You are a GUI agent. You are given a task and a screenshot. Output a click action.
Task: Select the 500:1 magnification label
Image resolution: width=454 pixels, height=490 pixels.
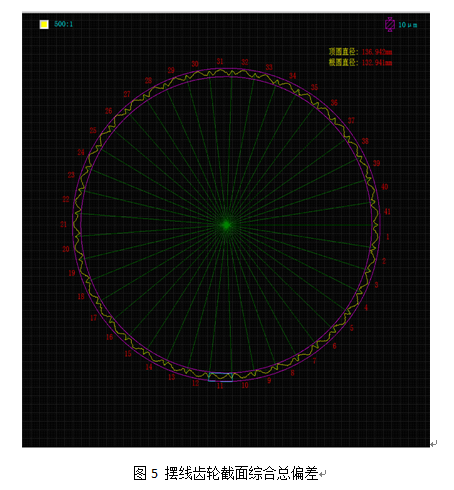point(63,24)
